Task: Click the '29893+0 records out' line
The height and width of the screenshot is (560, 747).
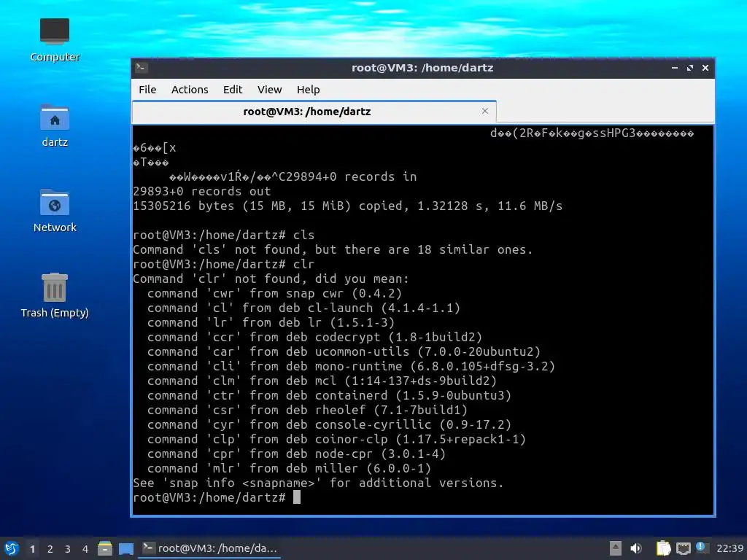Action: click(201, 192)
